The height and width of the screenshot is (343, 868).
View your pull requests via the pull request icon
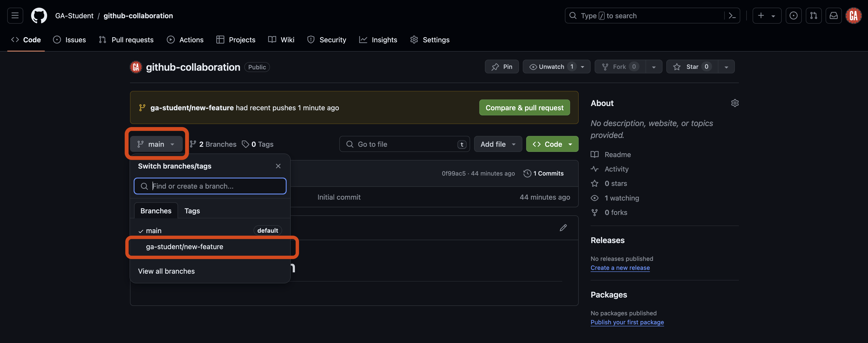click(x=814, y=16)
